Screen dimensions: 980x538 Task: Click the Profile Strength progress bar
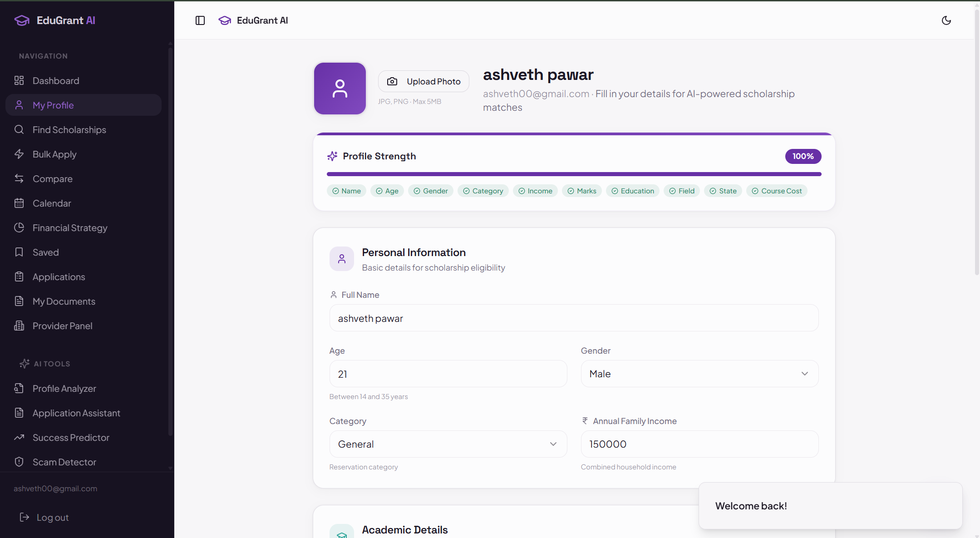click(x=574, y=174)
